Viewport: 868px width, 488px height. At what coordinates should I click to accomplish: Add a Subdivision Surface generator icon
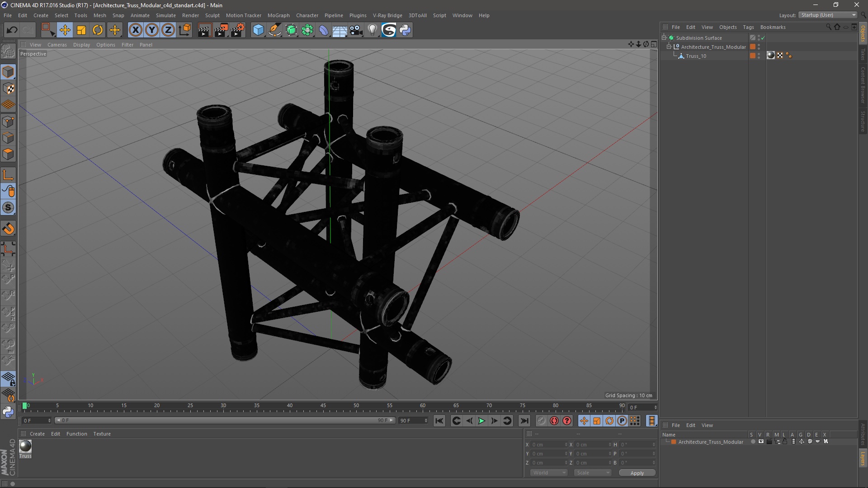click(291, 30)
